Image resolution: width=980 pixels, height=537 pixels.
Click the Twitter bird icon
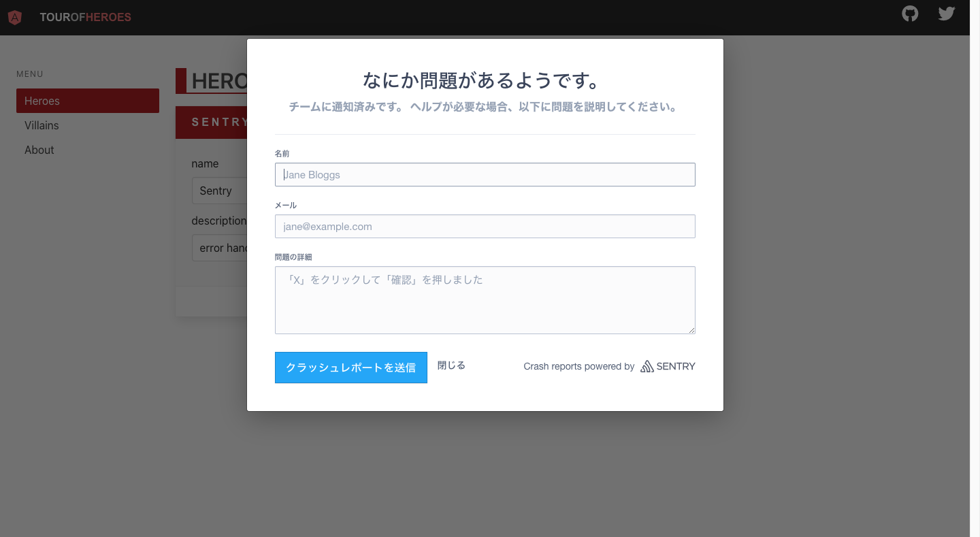click(946, 14)
